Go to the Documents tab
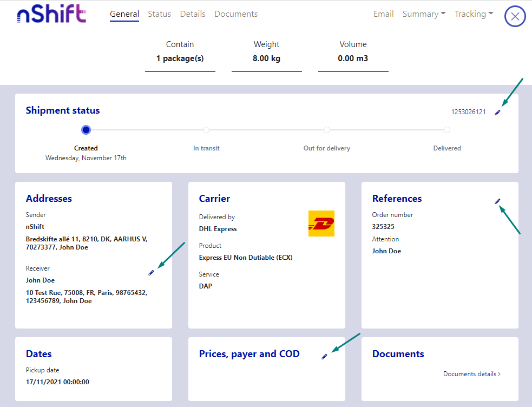 click(236, 14)
